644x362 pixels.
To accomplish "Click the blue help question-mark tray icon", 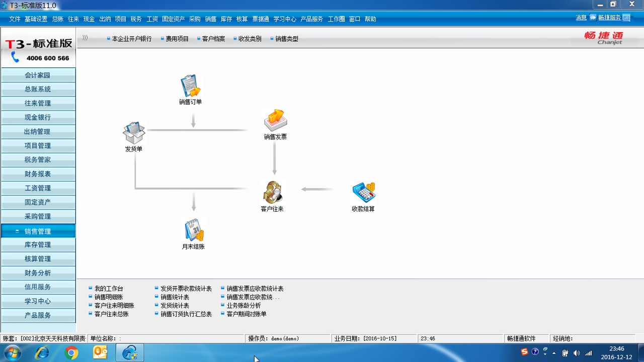I will [535, 352].
